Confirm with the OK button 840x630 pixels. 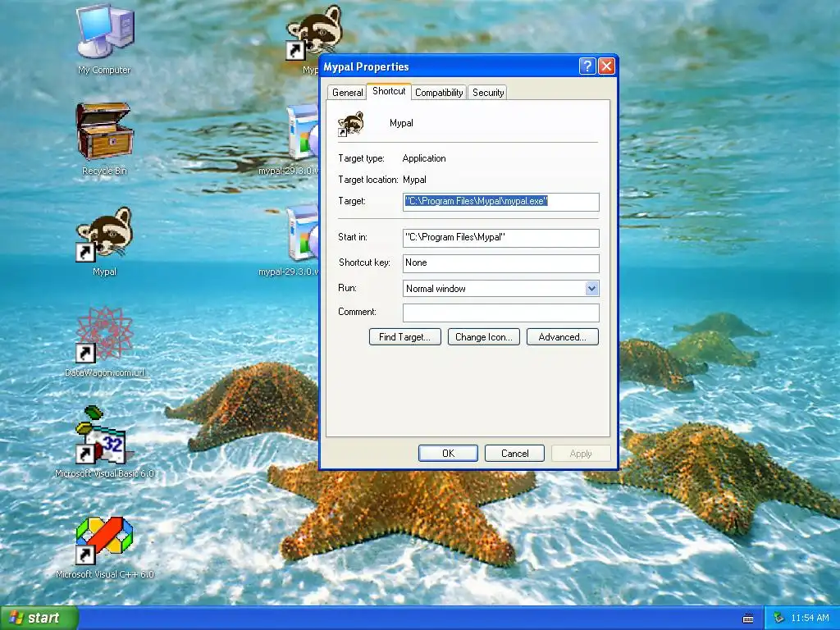[x=448, y=453]
